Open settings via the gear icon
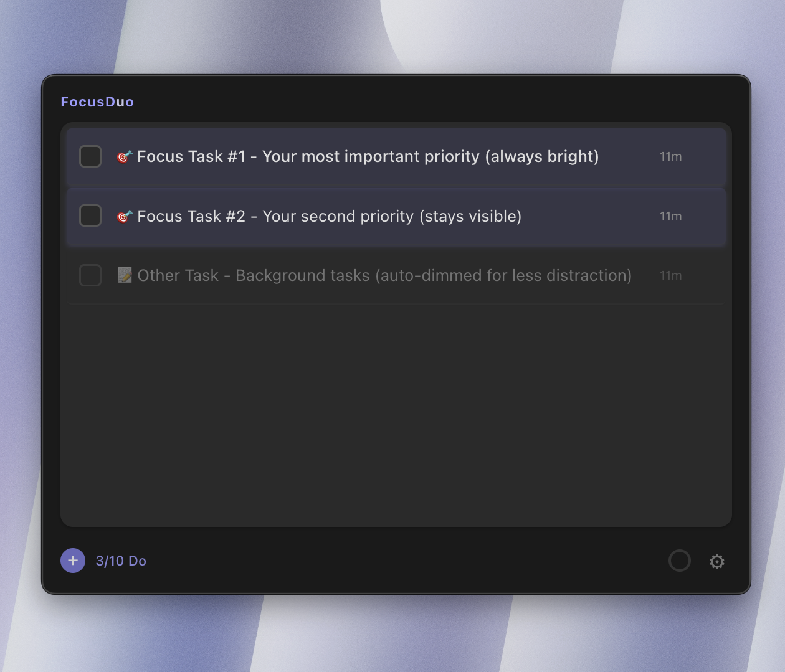Image resolution: width=785 pixels, height=672 pixels. coord(717,561)
